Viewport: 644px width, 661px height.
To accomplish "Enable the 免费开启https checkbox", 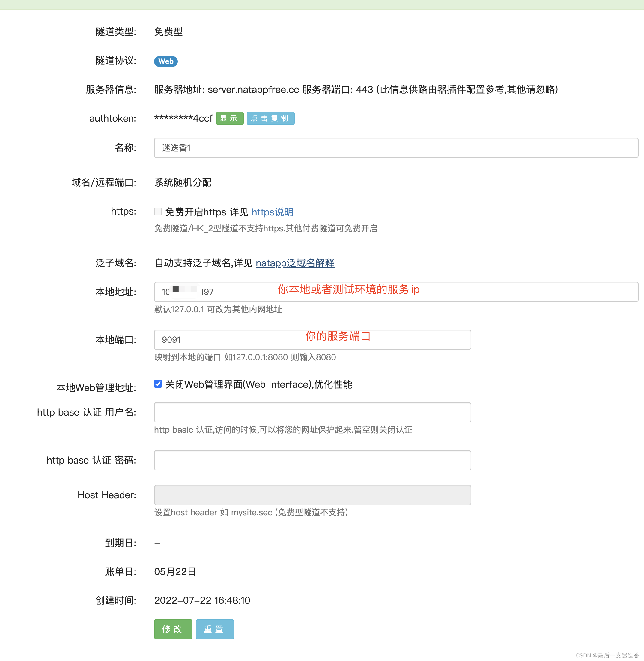I will tap(158, 212).
